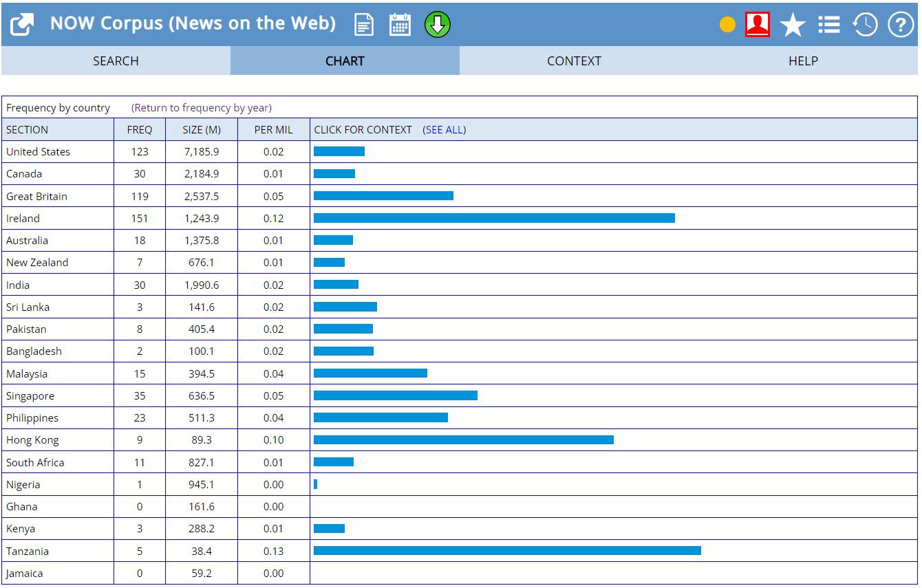The image size is (922, 588).
Task: Switch to the SEARCH tab
Action: click(116, 61)
